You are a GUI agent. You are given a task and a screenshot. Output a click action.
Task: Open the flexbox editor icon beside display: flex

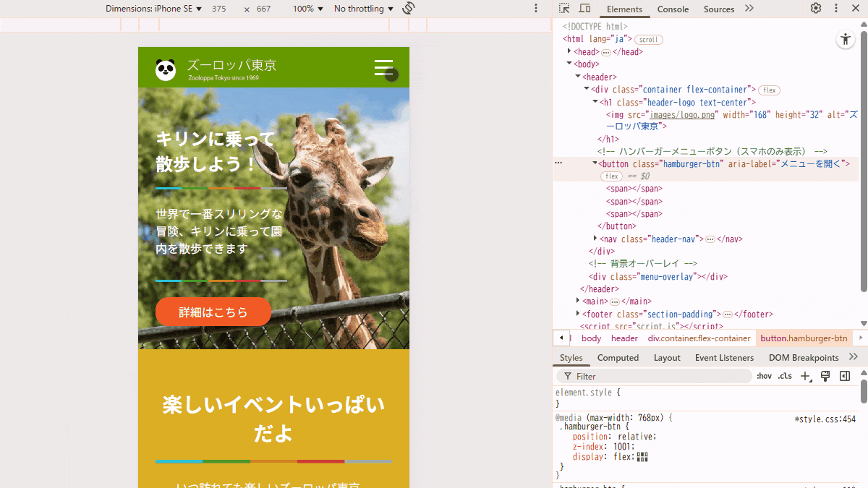[x=642, y=457]
